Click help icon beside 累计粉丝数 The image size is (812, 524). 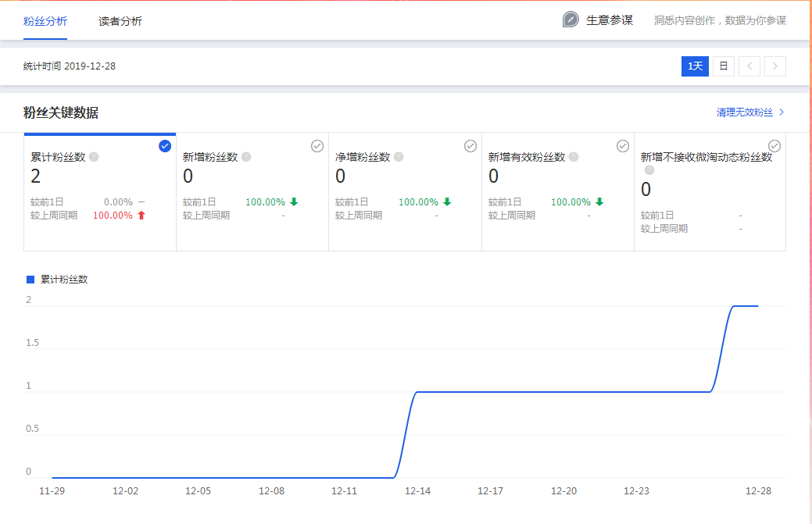94,157
